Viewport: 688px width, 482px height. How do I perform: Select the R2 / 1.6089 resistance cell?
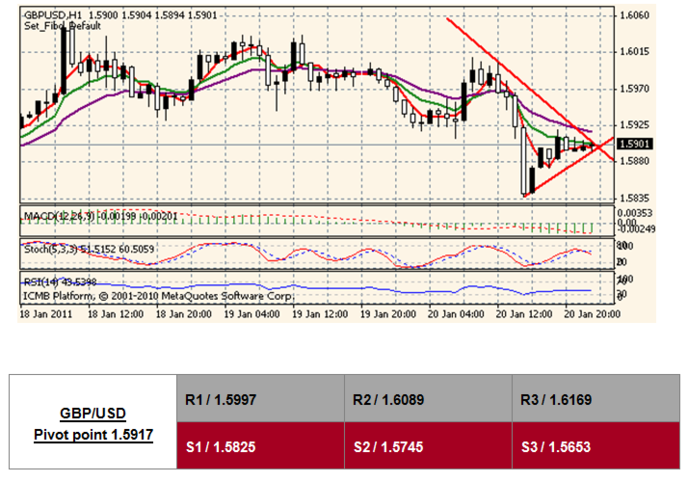point(426,400)
